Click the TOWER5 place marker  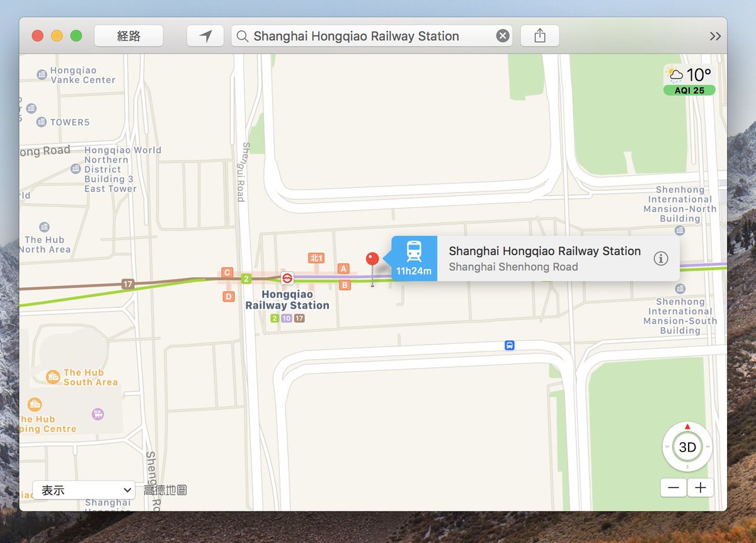42,122
